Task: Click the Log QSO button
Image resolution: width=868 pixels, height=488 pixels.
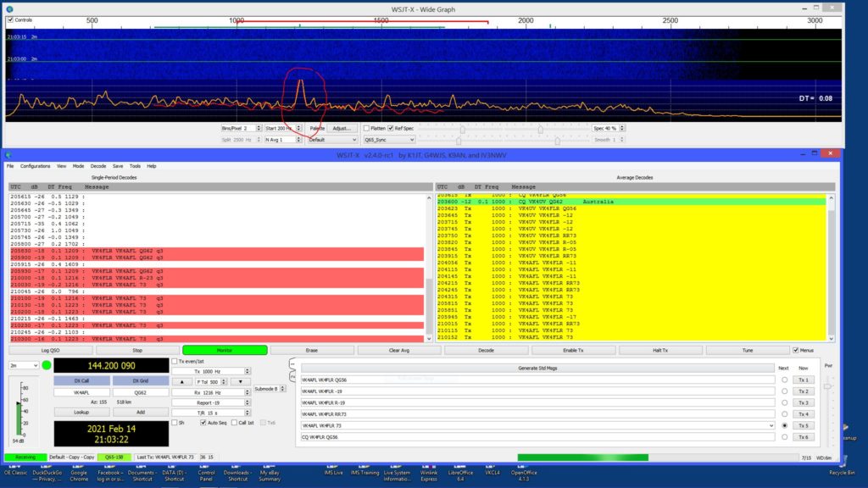Action: pos(50,350)
